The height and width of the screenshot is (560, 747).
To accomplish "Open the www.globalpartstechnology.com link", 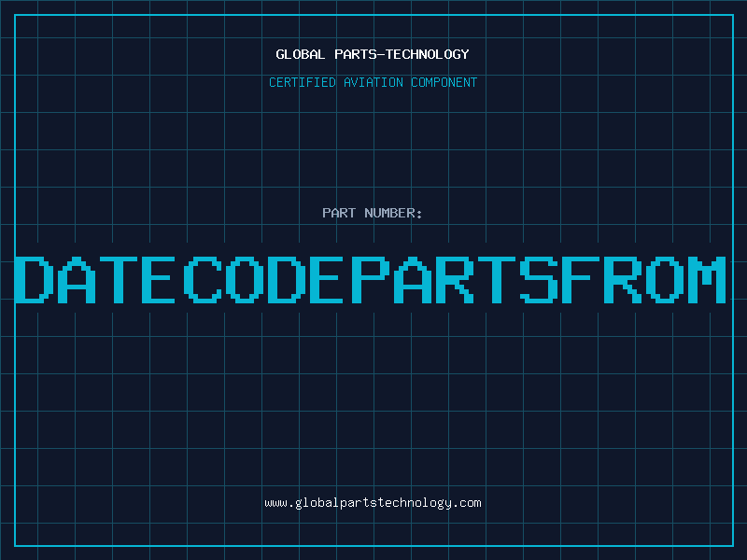I will (373, 503).
